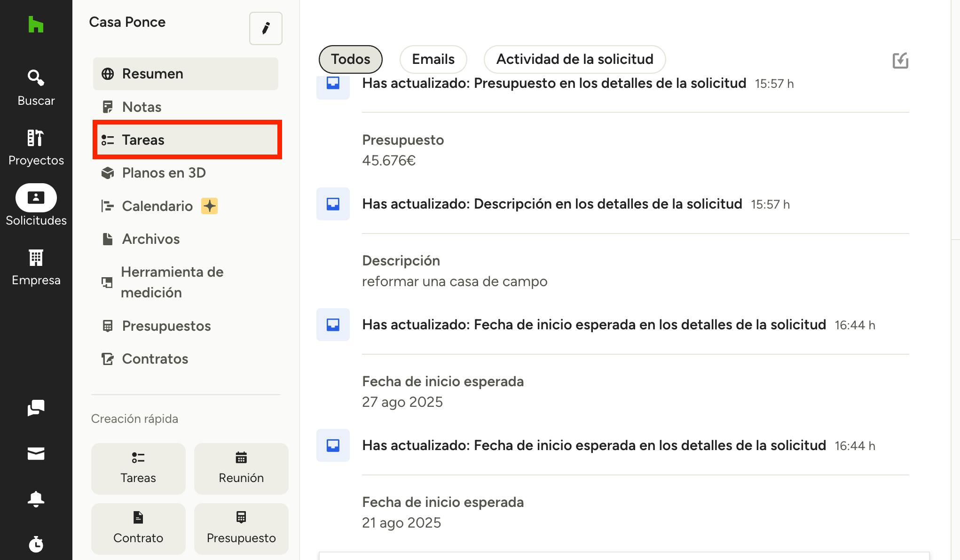Create a quick Reunión
The image size is (960, 560).
coord(241,468)
